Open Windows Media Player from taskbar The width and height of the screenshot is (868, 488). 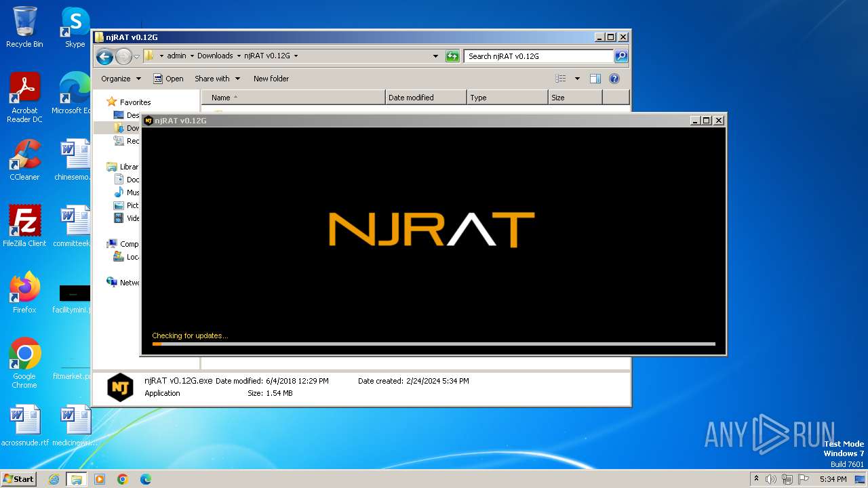pos(100,479)
